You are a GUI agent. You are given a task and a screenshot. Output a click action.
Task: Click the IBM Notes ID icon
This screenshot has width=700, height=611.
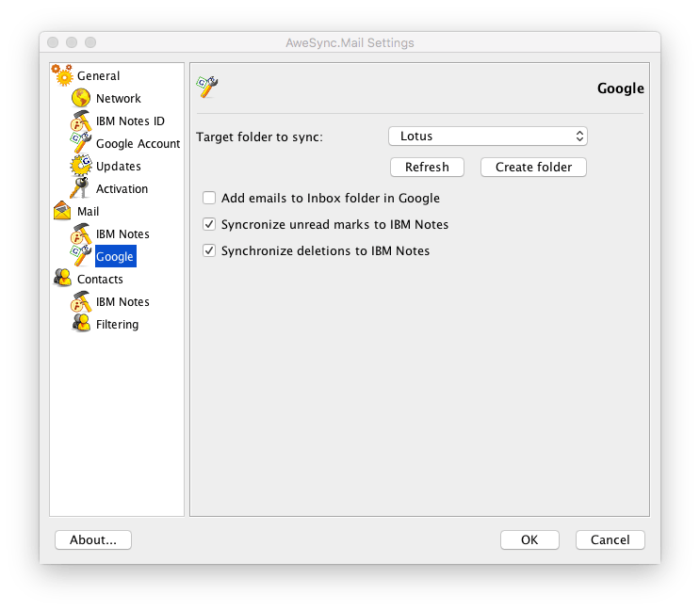tap(81, 121)
